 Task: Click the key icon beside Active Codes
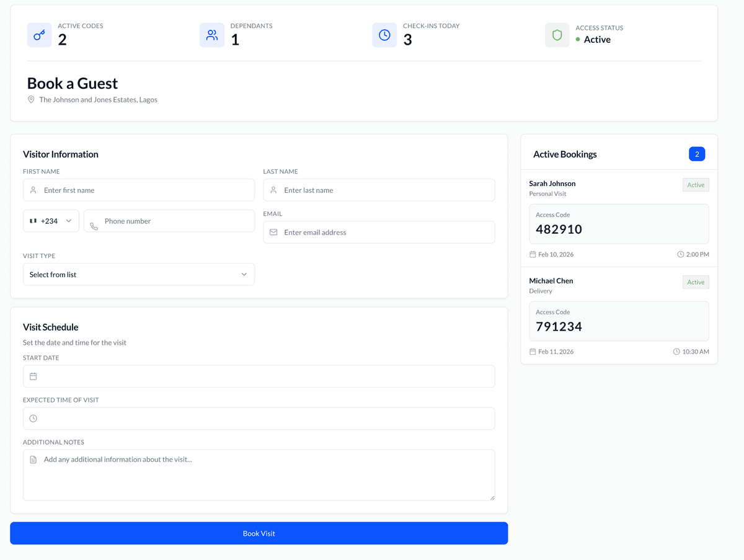39,35
